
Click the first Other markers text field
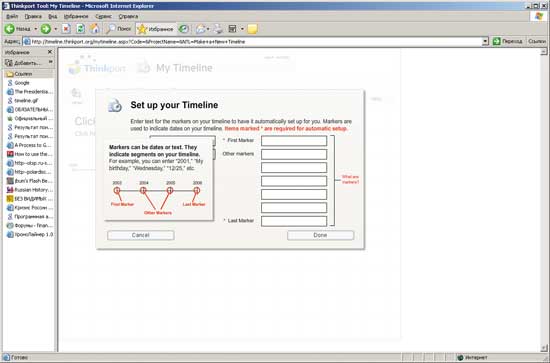[x=294, y=154]
